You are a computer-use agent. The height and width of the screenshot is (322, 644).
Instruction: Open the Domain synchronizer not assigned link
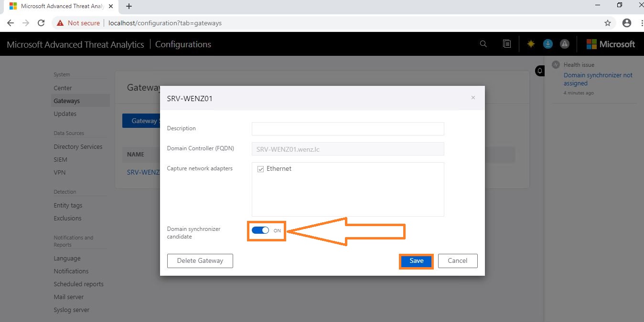click(598, 79)
